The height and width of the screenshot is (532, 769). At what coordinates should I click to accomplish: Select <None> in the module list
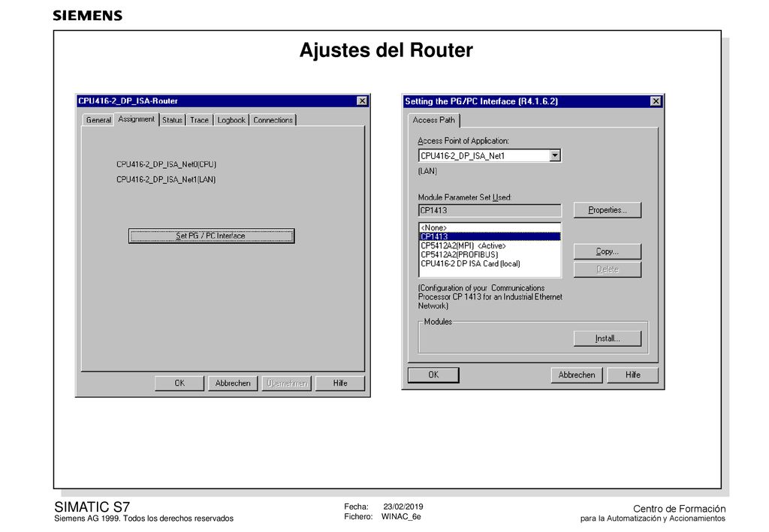tap(490, 228)
